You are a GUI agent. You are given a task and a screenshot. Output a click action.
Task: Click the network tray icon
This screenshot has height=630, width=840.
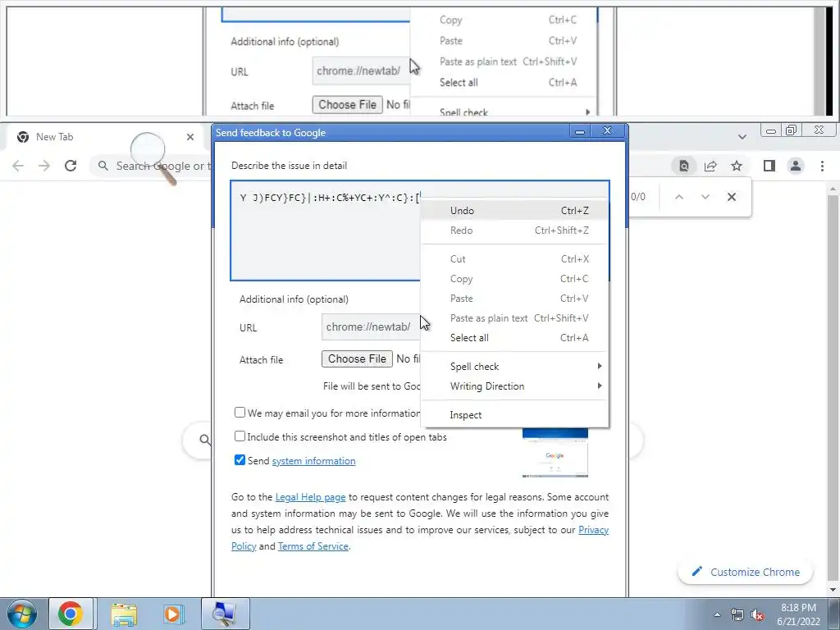[x=737, y=614]
